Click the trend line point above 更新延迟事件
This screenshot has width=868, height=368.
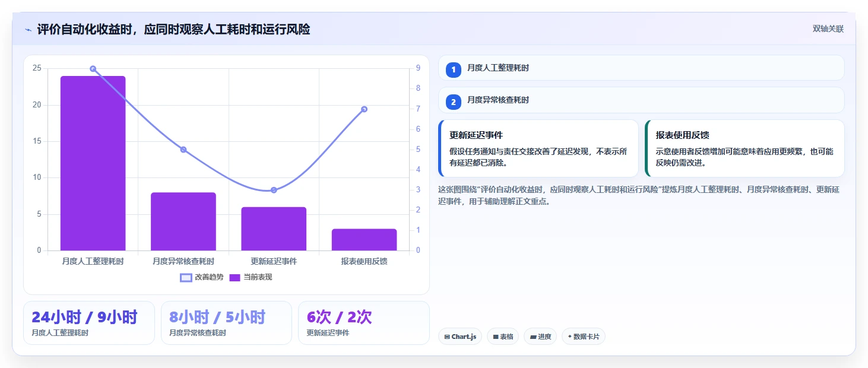pos(274,190)
